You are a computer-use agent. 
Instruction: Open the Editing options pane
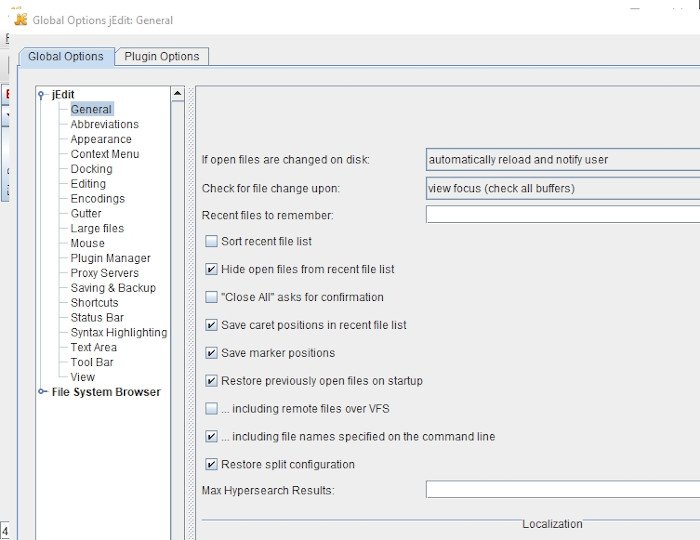click(88, 184)
